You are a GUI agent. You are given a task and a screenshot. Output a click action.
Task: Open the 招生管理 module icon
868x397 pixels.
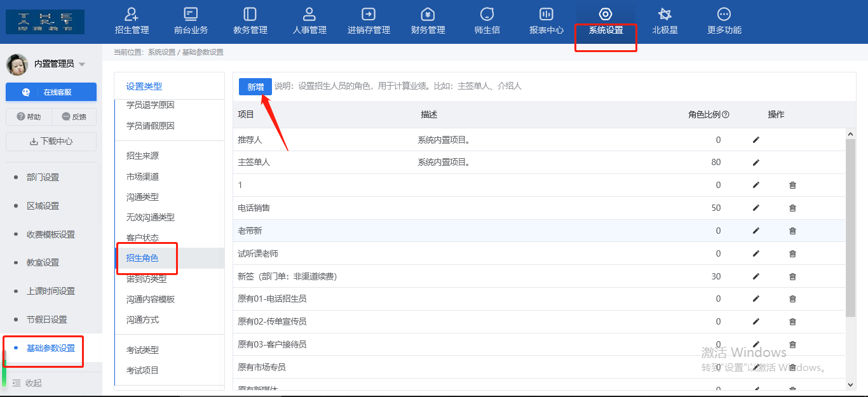tap(132, 14)
